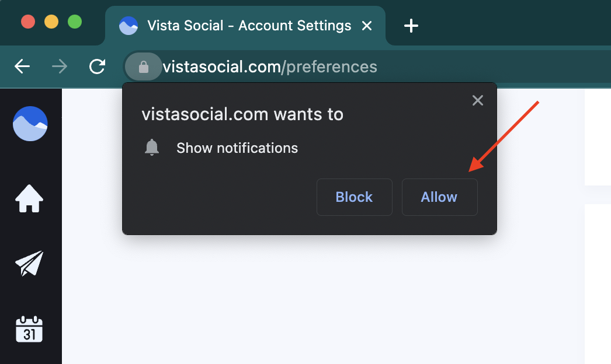Screen dimensions: 611x364
Task: Click the yellow macOS minimize button
Action: tap(51, 22)
